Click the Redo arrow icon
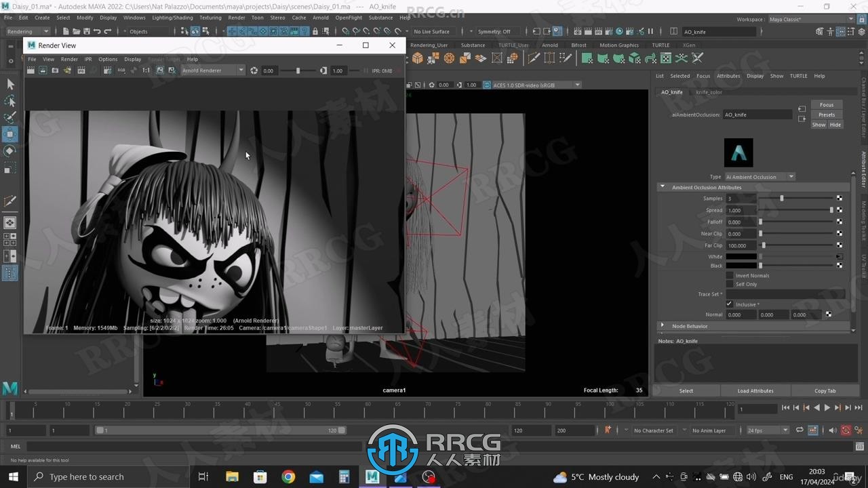Screen dimensions: 868x488 (x=108, y=31)
